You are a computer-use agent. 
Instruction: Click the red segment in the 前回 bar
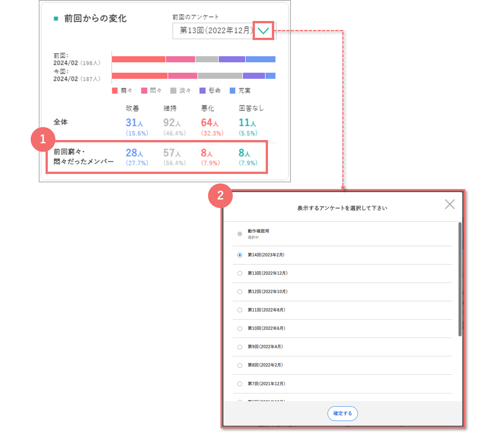pos(139,59)
